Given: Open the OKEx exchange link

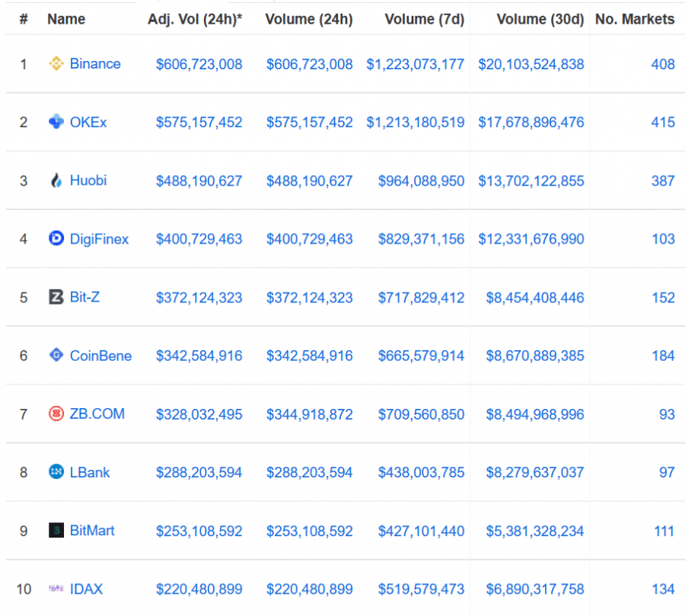Looking at the screenshot, I should tap(88, 122).
